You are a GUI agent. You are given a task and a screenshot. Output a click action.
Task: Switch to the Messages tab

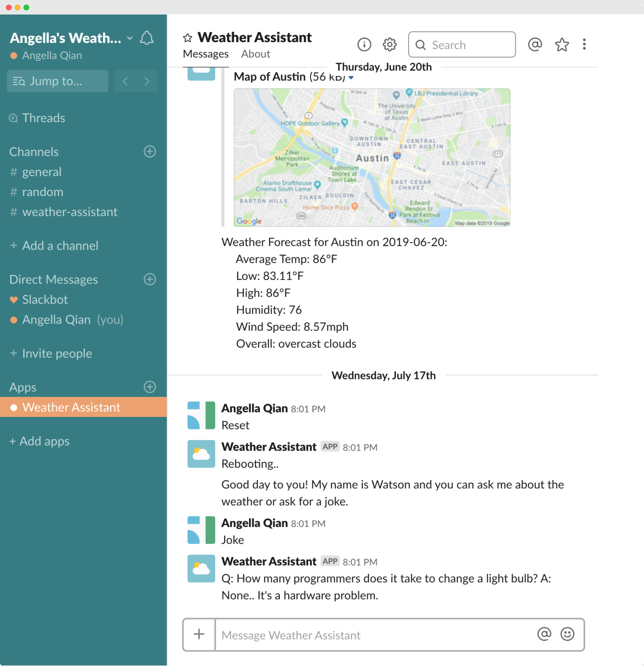point(206,54)
